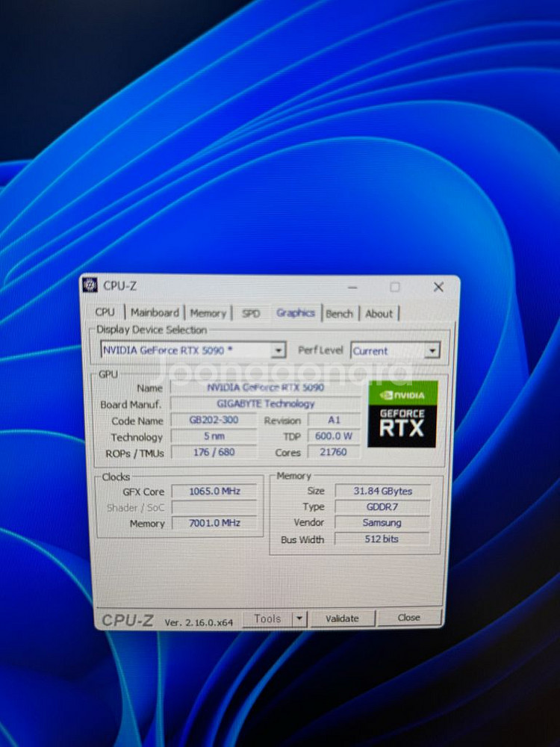Click the GDDR7 memory type value

382,507
